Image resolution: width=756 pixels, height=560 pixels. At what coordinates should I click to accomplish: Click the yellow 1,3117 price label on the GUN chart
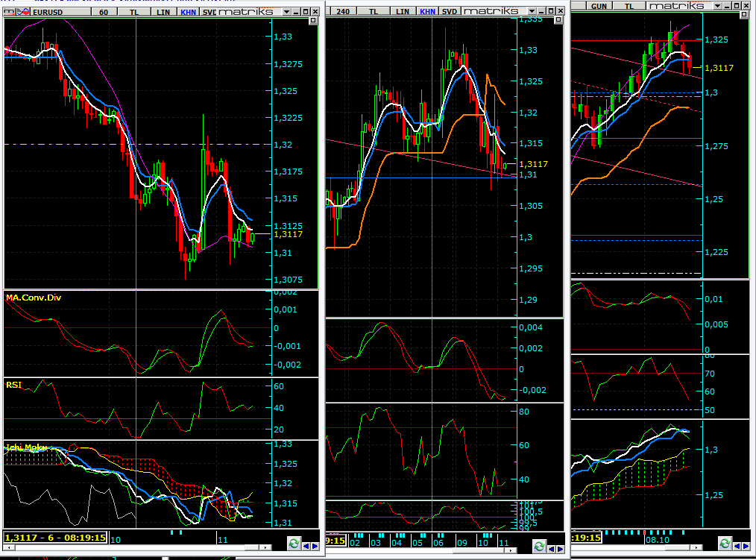point(719,68)
